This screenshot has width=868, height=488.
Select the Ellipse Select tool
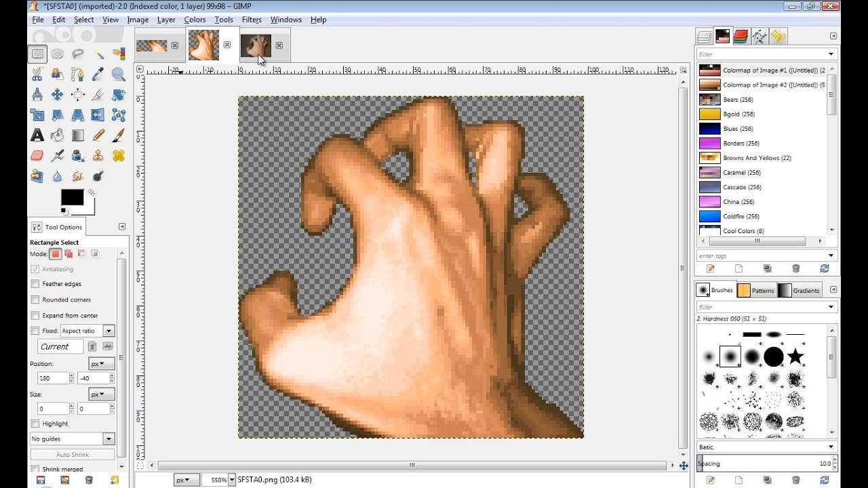[58, 54]
